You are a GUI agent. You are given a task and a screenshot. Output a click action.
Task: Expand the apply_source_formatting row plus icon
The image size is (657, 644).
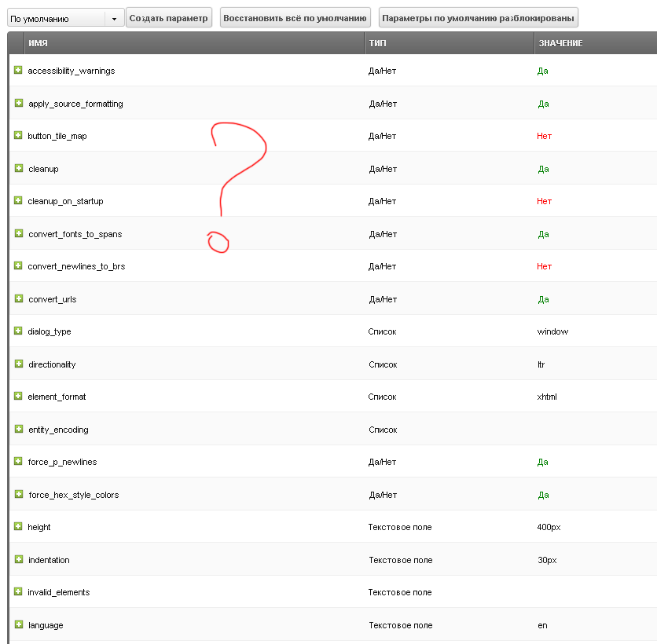tap(19, 103)
